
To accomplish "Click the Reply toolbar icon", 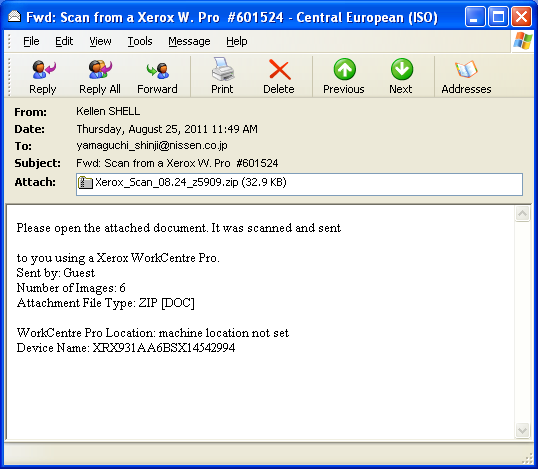I will [x=43, y=70].
